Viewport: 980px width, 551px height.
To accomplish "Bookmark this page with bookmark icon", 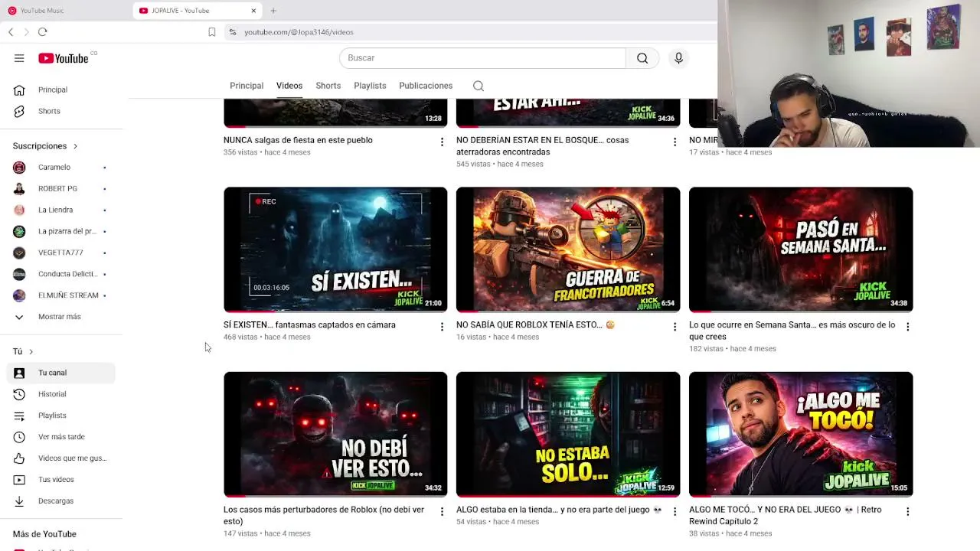I will pos(212,32).
